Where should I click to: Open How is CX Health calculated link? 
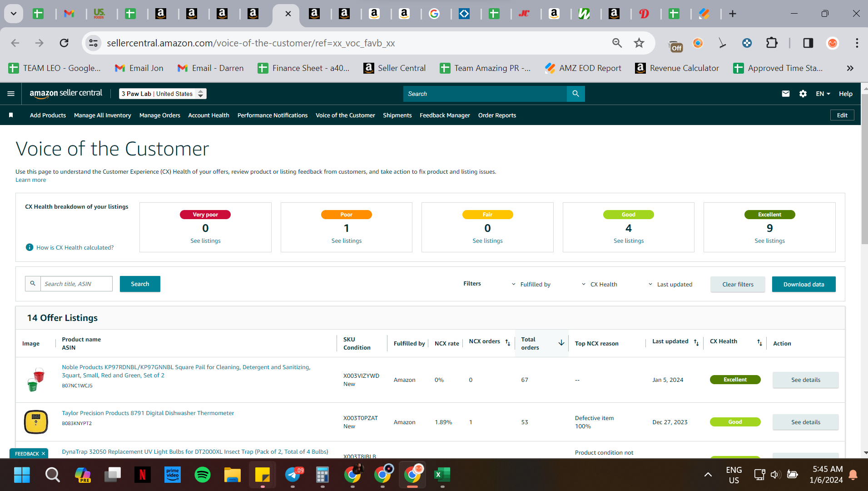[x=75, y=248]
